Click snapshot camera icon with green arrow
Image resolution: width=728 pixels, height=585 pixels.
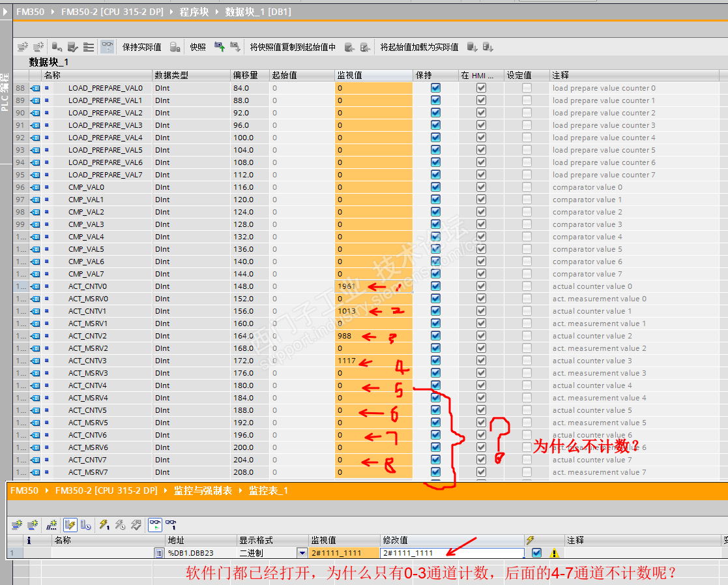pos(220,46)
